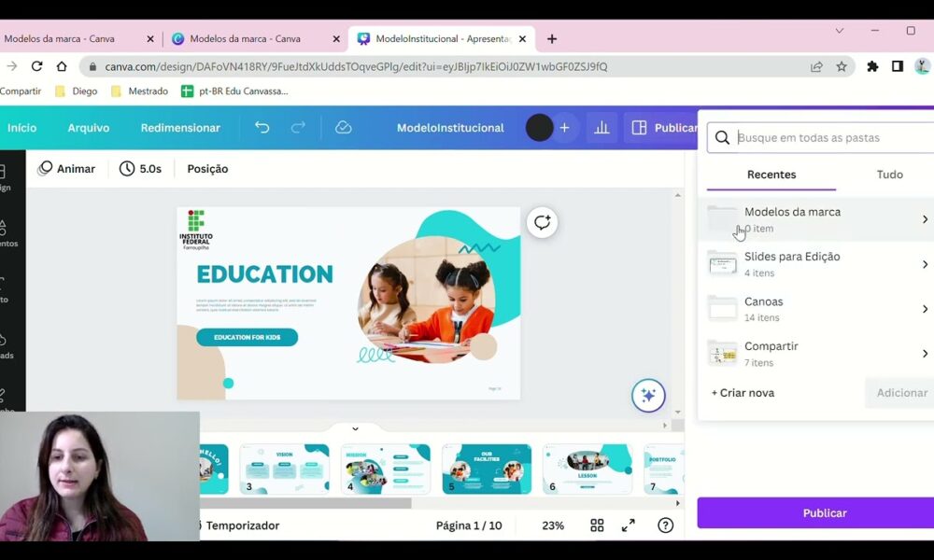Click Criar nova folder link
Viewport: 934px width, 560px height.
tap(743, 393)
